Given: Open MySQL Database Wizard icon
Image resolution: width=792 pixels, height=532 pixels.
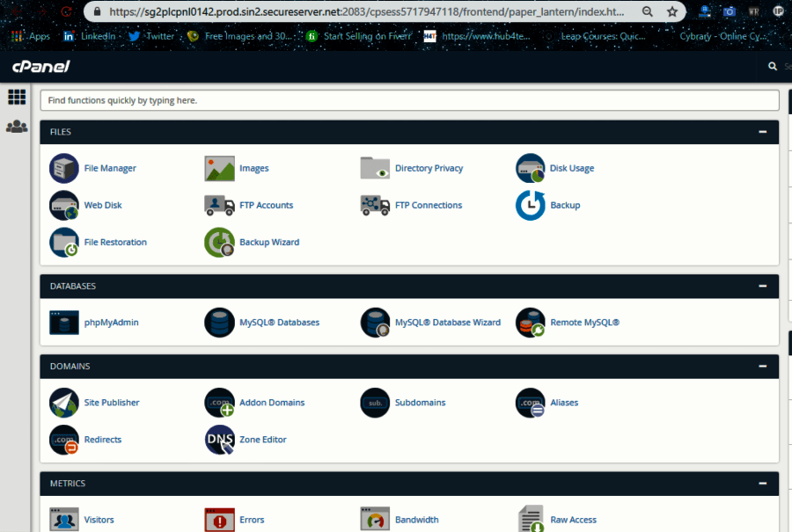Looking at the screenshot, I should (375, 323).
